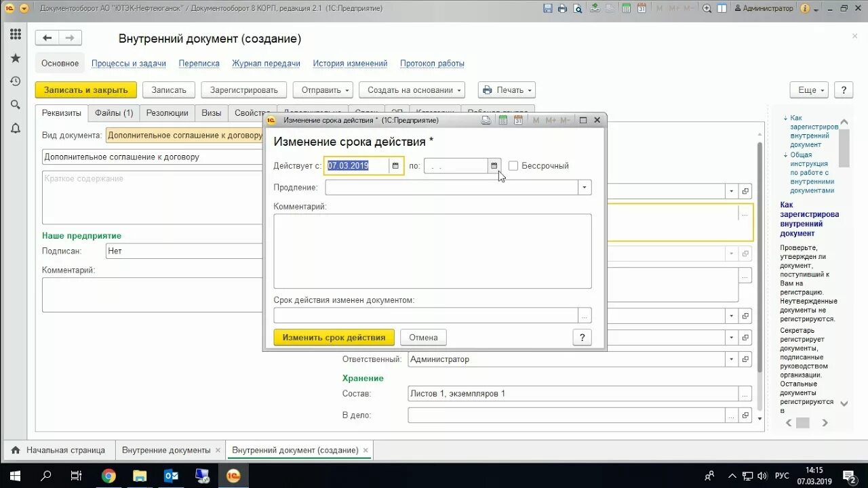Open Notifications via the bell icon
The image size is (868, 488).
tap(15, 127)
